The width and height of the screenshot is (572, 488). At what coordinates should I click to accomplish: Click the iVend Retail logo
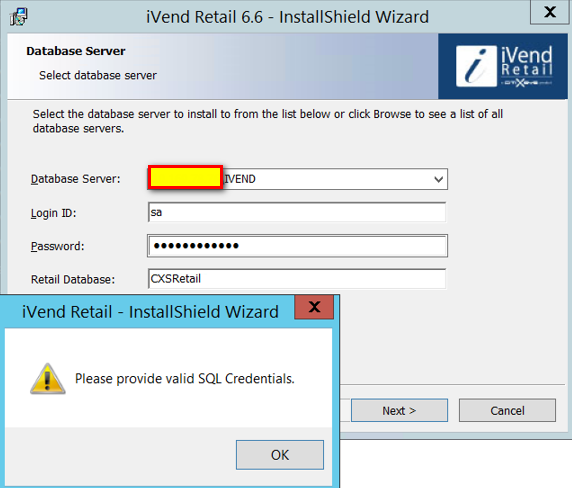point(504,66)
